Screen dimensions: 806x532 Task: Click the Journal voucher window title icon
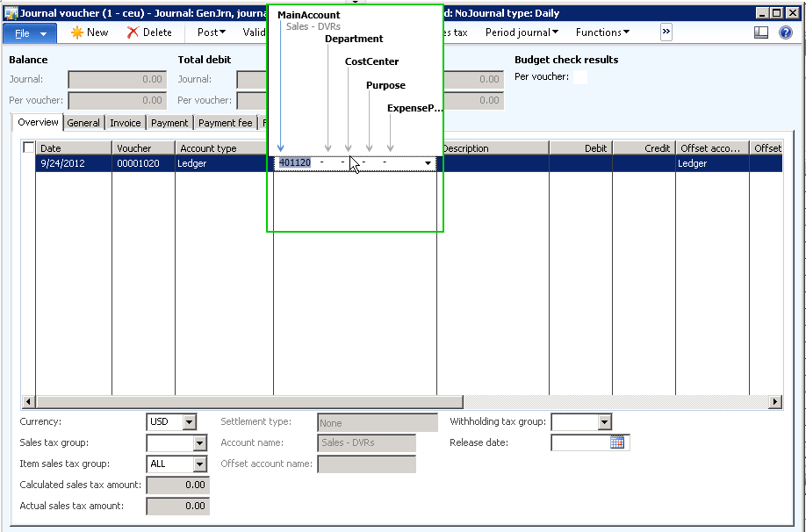[11, 13]
